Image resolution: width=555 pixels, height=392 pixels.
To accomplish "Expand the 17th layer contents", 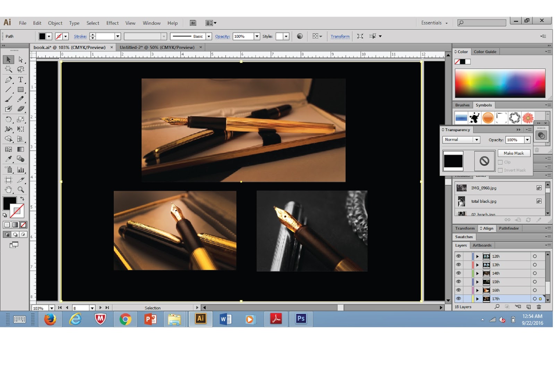I will (x=478, y=299).
